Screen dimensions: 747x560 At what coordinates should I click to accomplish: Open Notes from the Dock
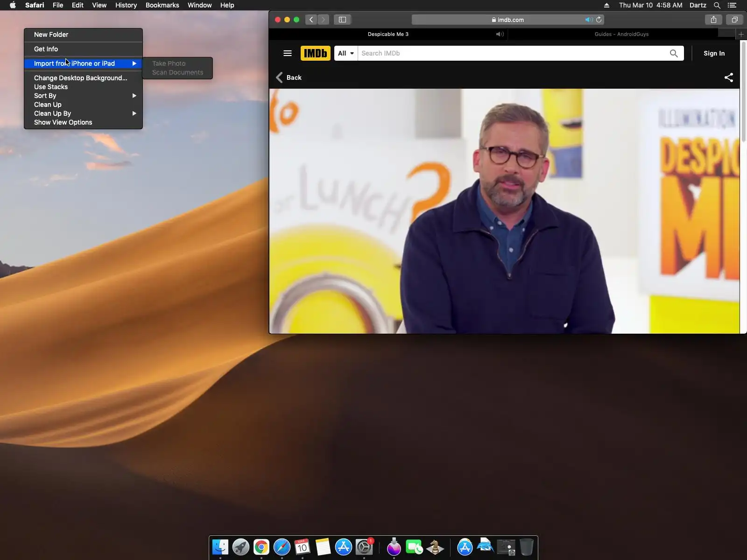(x=323, y=547)
